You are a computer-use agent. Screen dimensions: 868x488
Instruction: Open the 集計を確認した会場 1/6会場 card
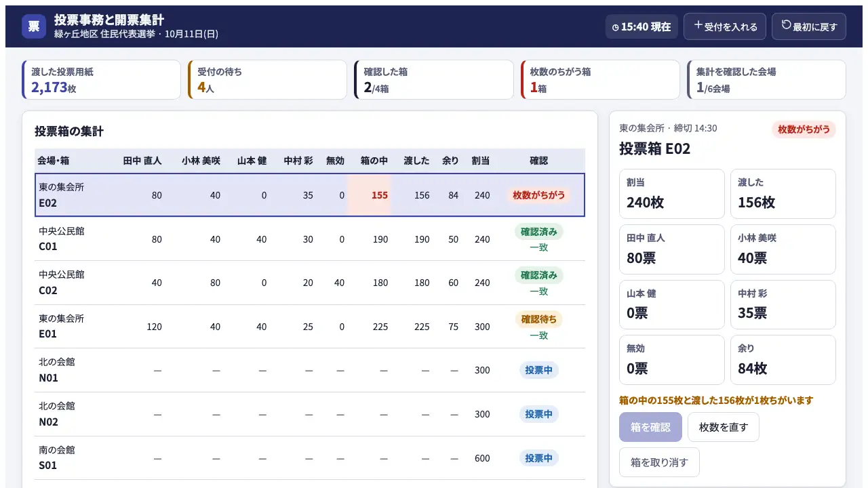pyautogui.click(x=766, y=80)
